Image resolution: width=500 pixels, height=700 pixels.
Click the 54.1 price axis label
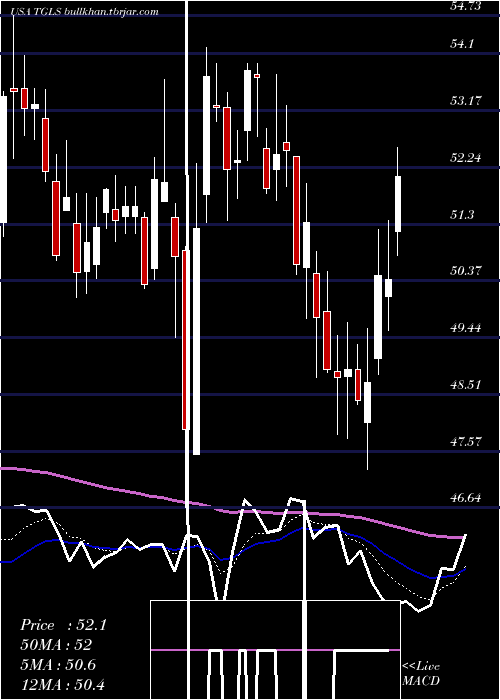click(x=464, y=44)
